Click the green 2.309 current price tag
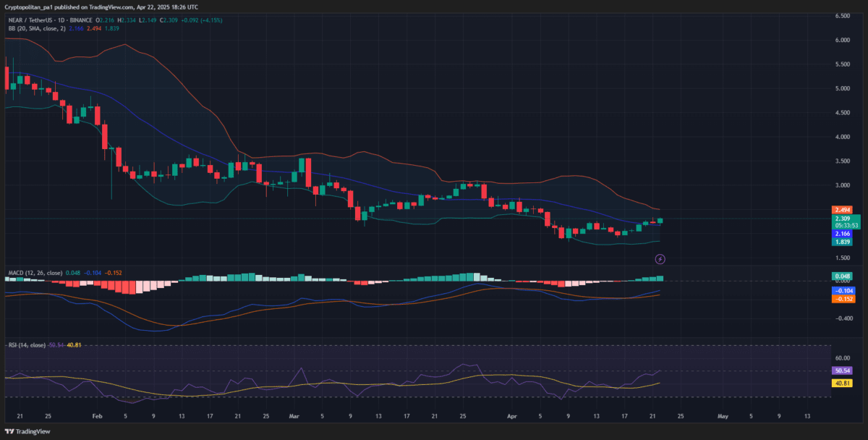Viewport: 868px width, 440px height. tap(841, 218)
